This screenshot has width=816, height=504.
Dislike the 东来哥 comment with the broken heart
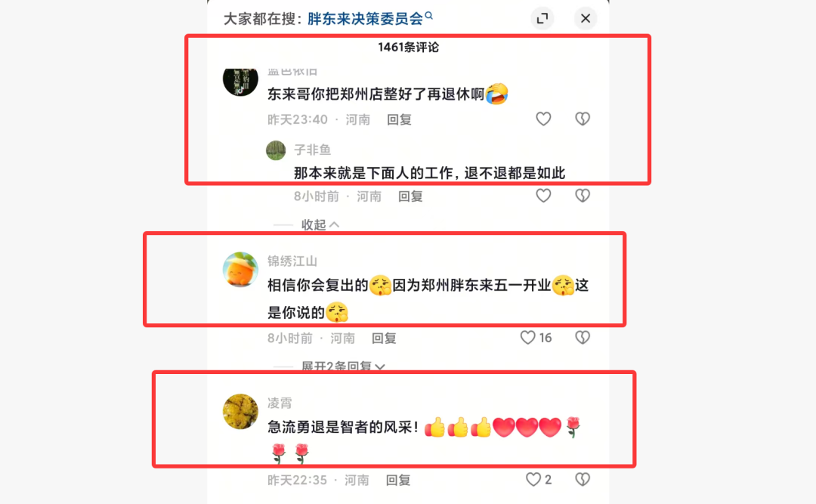coord(583,119)
